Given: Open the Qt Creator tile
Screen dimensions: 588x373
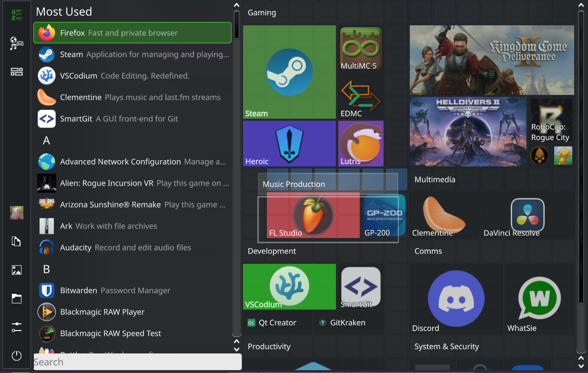Looking at the screenshot, I should (x=277, y=323).
